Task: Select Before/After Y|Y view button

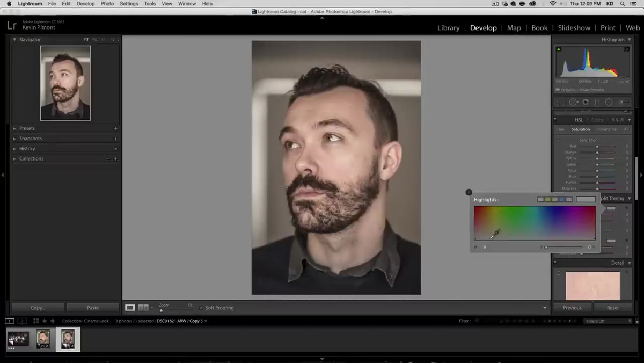Action: (x=143, y=308)
